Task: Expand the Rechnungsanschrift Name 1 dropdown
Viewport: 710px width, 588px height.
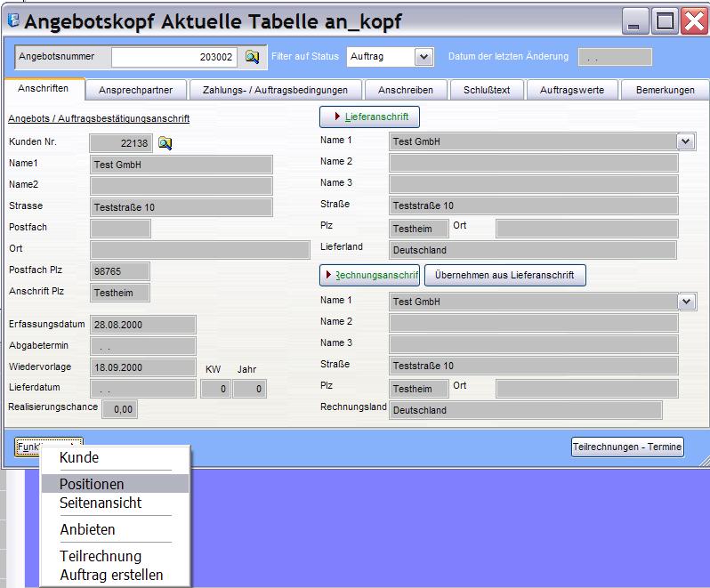Action: point(687,302)
